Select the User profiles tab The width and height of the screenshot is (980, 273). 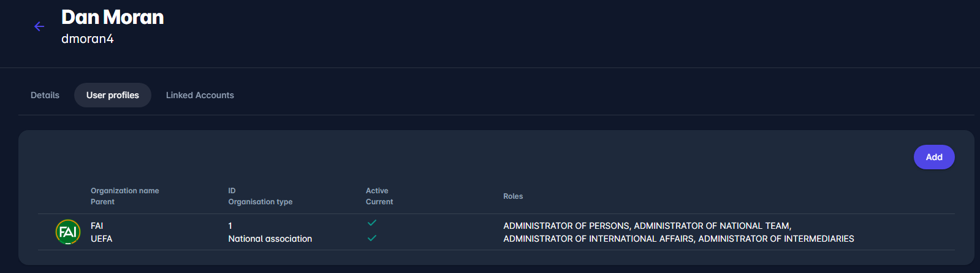coord(113,95)
